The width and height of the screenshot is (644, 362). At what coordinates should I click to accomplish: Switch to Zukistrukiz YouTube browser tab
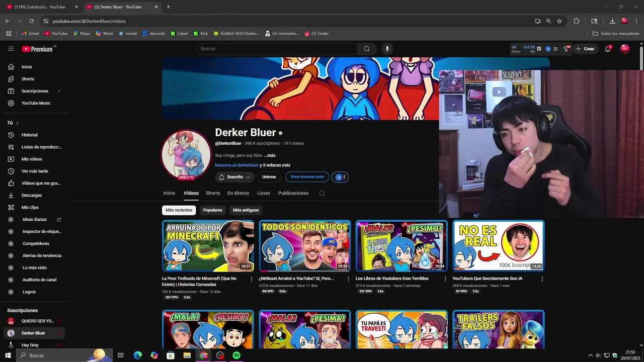coord(42,7)
